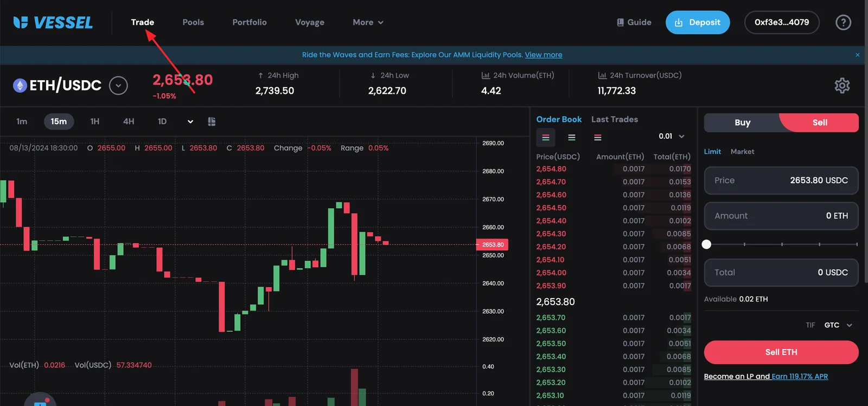This screenshot has width=868, height=406.
Task: Click the 2,654.80 ask price row
Action: click(x=614, y=169)
